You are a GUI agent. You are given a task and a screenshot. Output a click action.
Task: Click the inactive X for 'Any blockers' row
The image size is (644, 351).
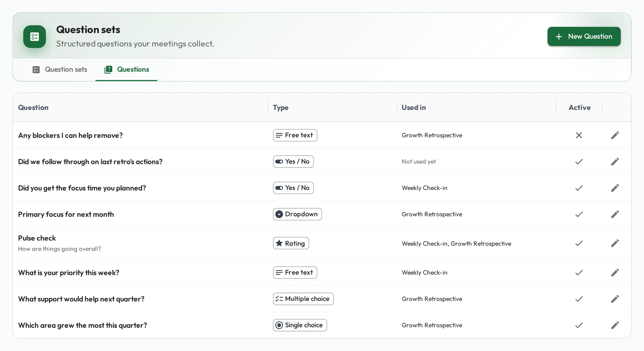coord(579,135)
